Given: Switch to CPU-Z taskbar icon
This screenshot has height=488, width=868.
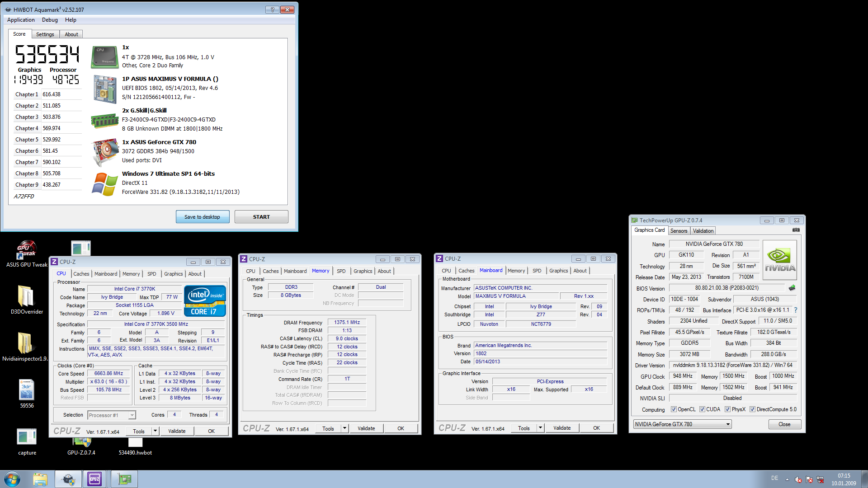Looking at the screenshot, I should [94, 479].
